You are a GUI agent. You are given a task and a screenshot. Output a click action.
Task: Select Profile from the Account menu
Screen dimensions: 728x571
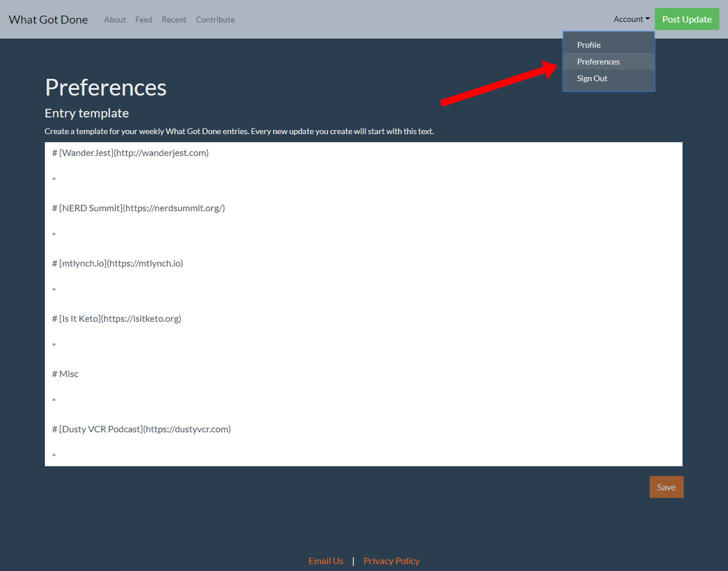click(608, 45)
